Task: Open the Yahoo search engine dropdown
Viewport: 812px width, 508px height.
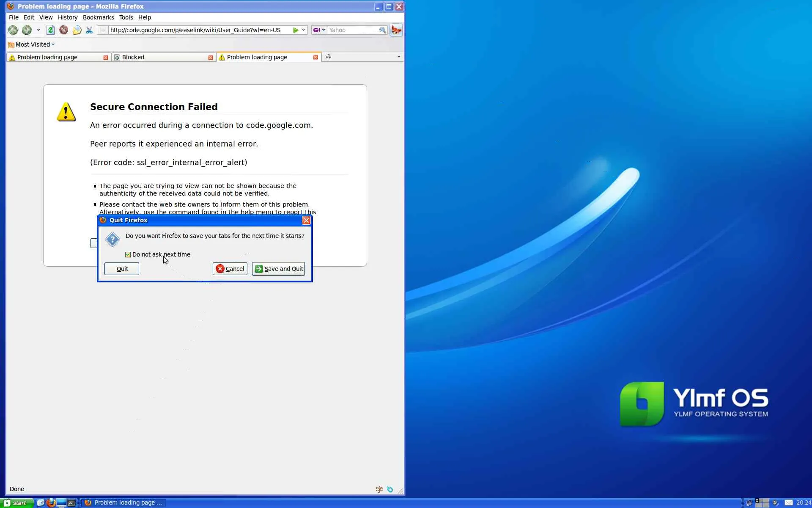Action: coord(319,30)
